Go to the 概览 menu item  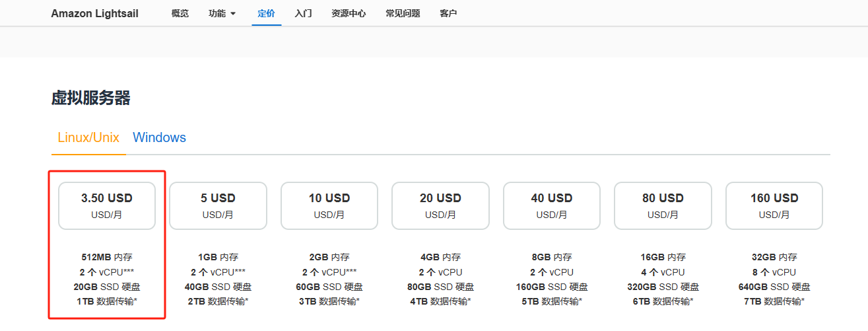click(x=180, y=13)
